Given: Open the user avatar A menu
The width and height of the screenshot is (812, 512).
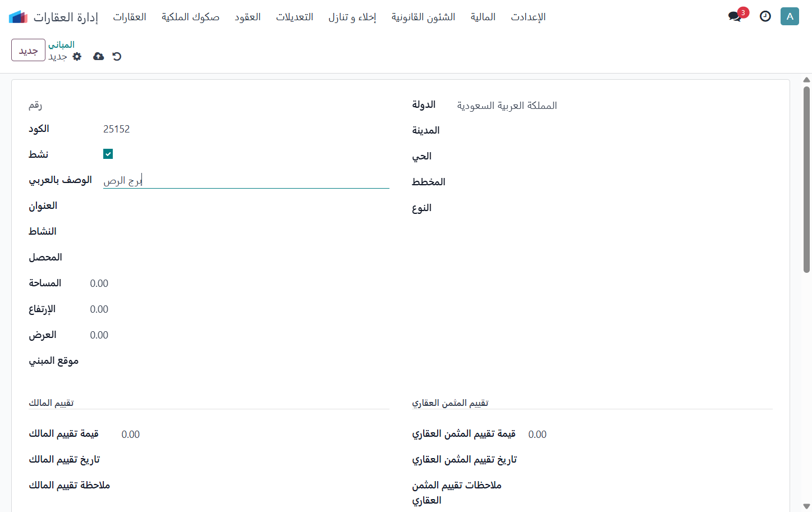Looking at the screenshot, I should click(790, 16).
